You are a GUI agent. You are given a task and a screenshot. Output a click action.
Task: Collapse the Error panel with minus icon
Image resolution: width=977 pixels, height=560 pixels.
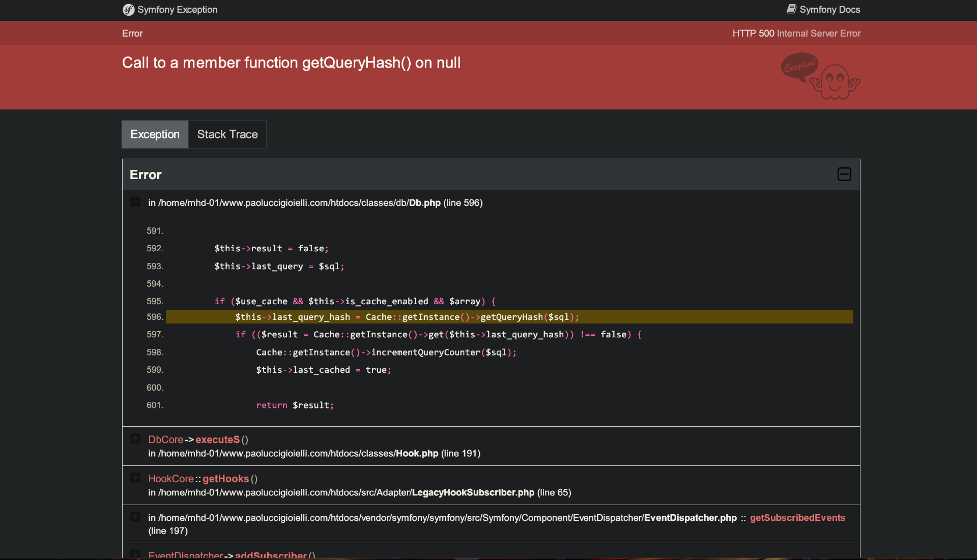[844, 174]
